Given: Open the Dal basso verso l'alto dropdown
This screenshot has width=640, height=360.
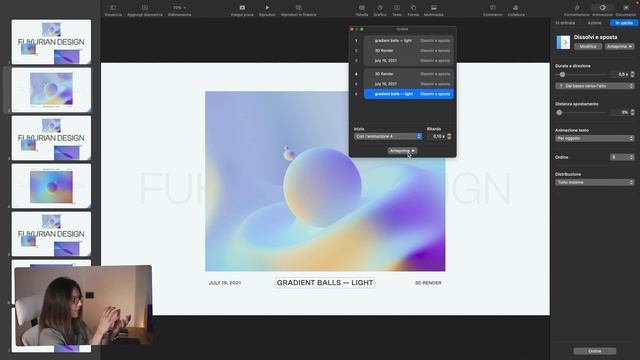Looking at the screenshot, I should tap(595, 86).
